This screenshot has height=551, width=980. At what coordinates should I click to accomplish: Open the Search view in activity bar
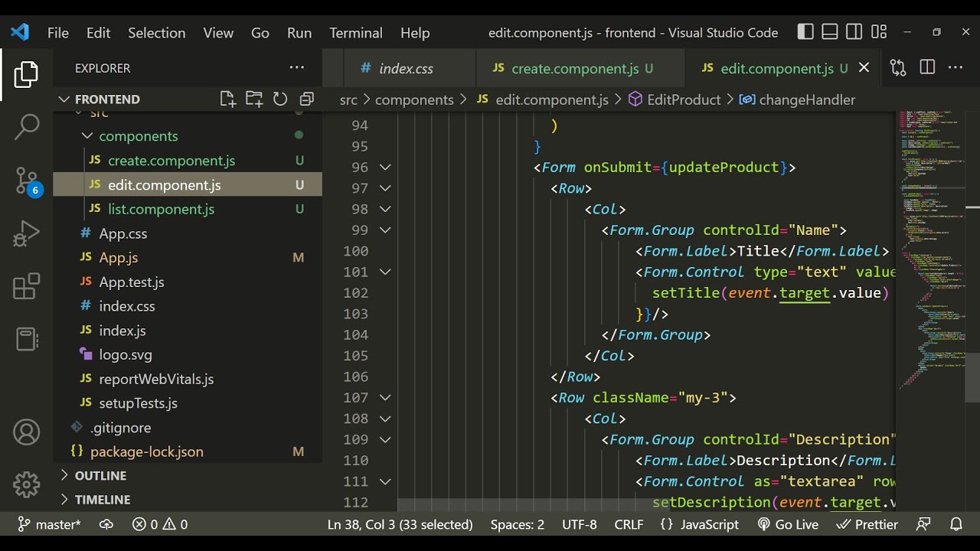pos(27,127)
